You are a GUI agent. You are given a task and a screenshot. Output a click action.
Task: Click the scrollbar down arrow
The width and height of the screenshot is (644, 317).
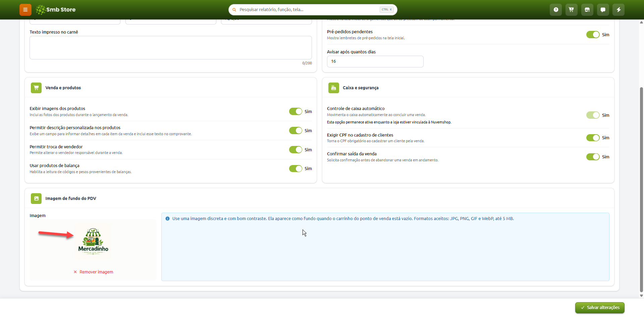pyautogui.click(x=641, y=296)
